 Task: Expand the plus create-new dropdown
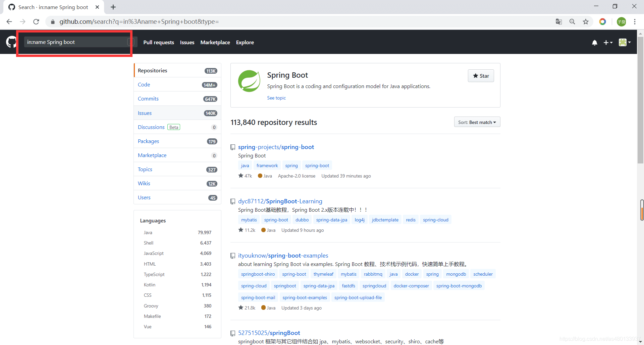608,43
